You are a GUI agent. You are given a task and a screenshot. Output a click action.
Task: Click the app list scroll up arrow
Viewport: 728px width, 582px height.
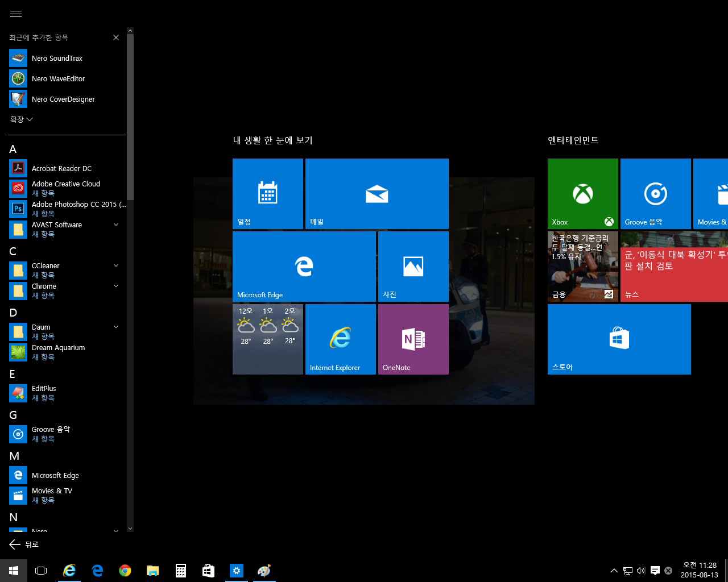[x=130, y=31]
